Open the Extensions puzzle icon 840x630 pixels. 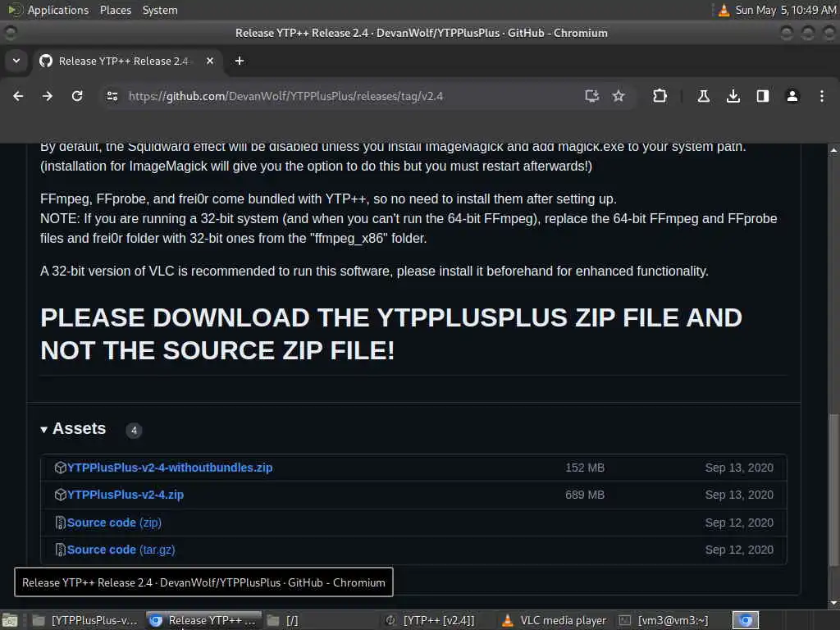(660, 96)
